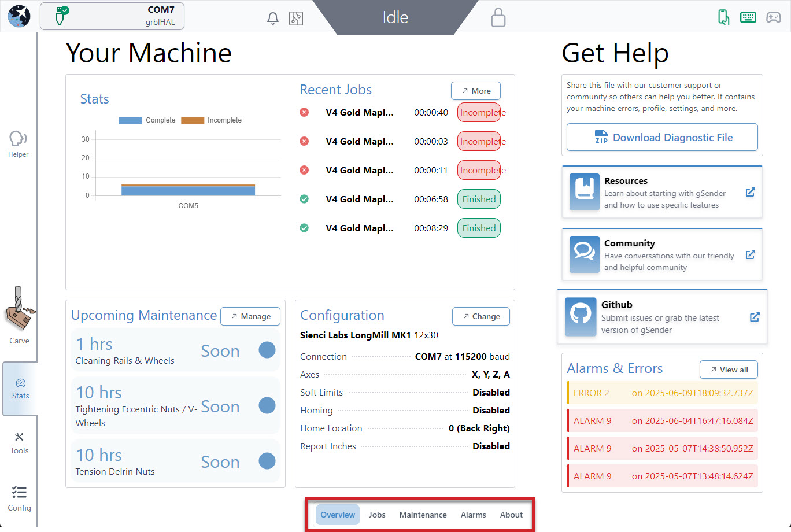791x532 pixels.
Task: Switch to the Alarms tab
Action: click(473, 515)
